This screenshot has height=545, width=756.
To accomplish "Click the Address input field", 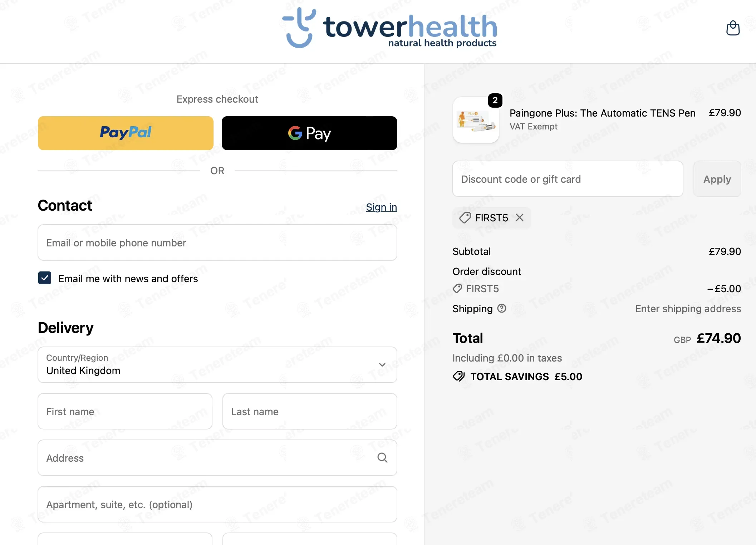I will tap(217, 458).
